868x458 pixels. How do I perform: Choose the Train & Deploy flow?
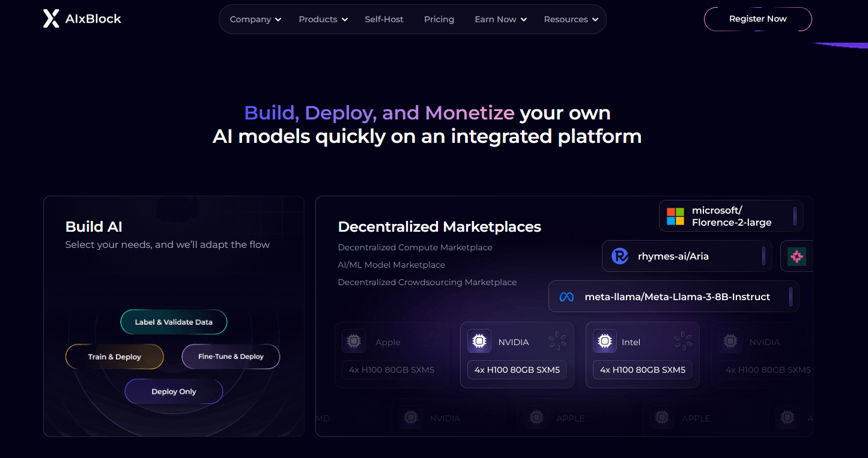(114, 357)
